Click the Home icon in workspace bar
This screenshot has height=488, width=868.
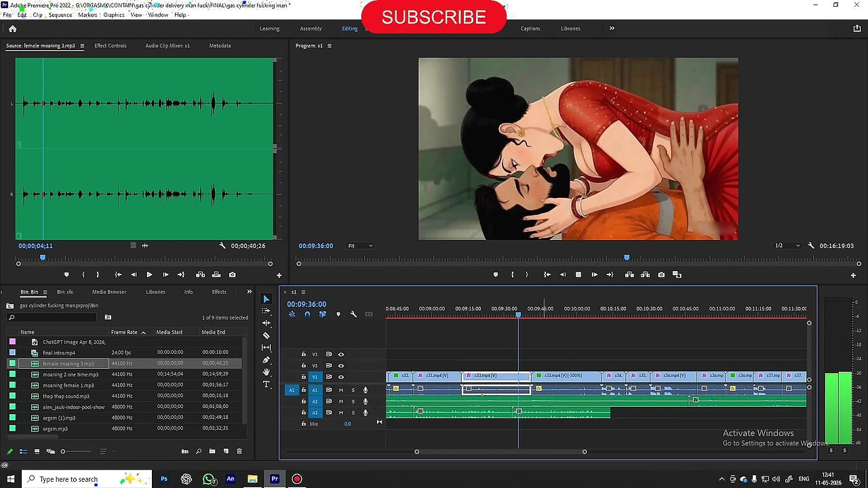click(12, 28)
